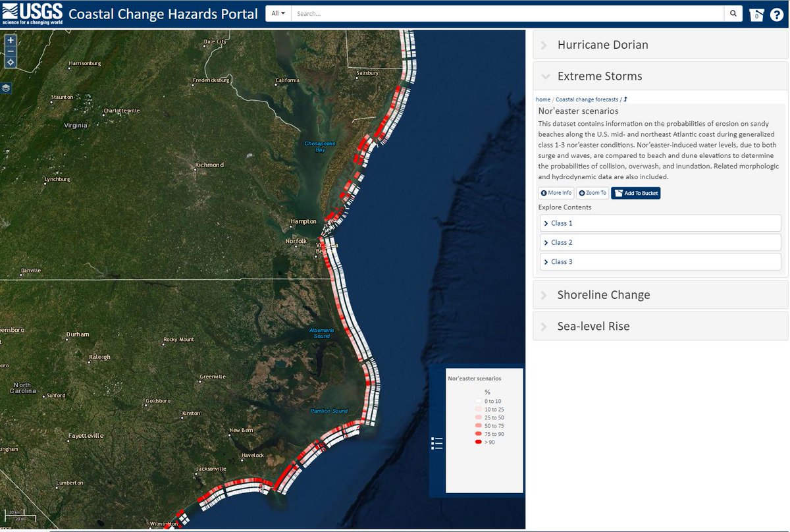Click the Pamlico Sound label
This screenshot has height=532, width=790.
[x=329, y=411]
